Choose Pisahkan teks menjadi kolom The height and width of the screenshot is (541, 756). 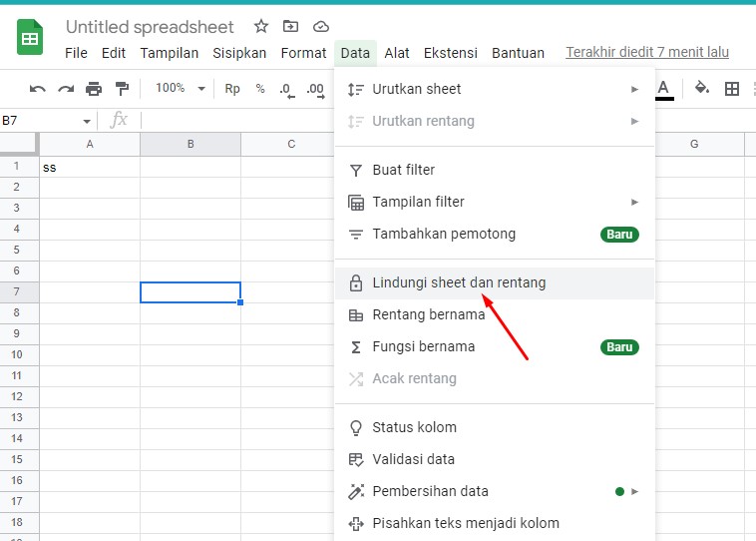[x=495, y=524]
